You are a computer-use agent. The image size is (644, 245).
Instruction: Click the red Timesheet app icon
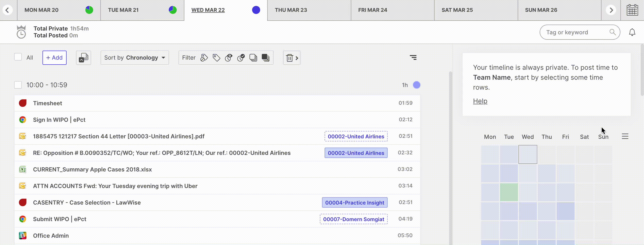[x=23, y=103]
